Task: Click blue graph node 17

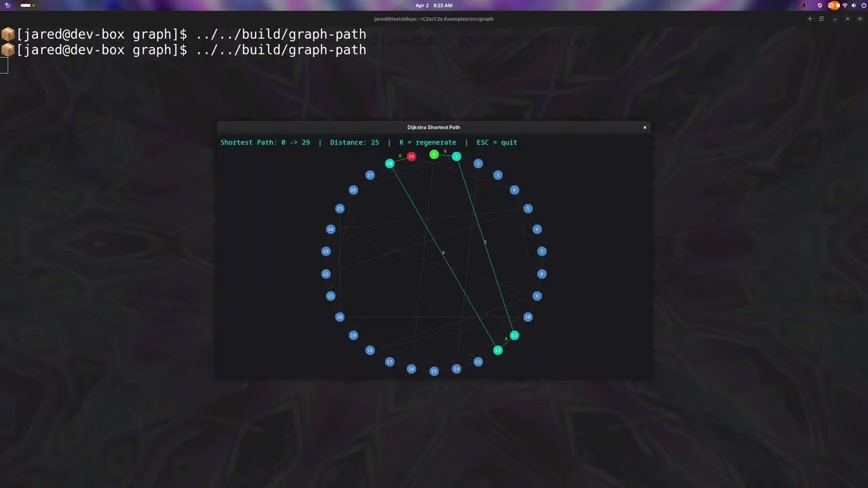Action: pos(389,362)
